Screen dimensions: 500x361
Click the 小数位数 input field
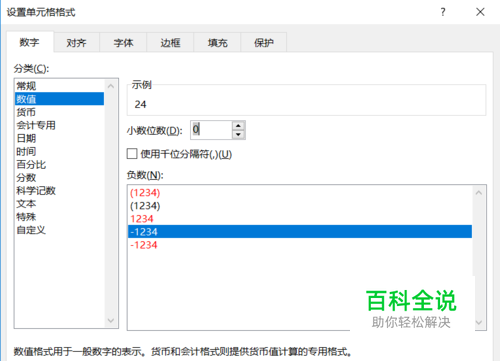pos(211,130)
